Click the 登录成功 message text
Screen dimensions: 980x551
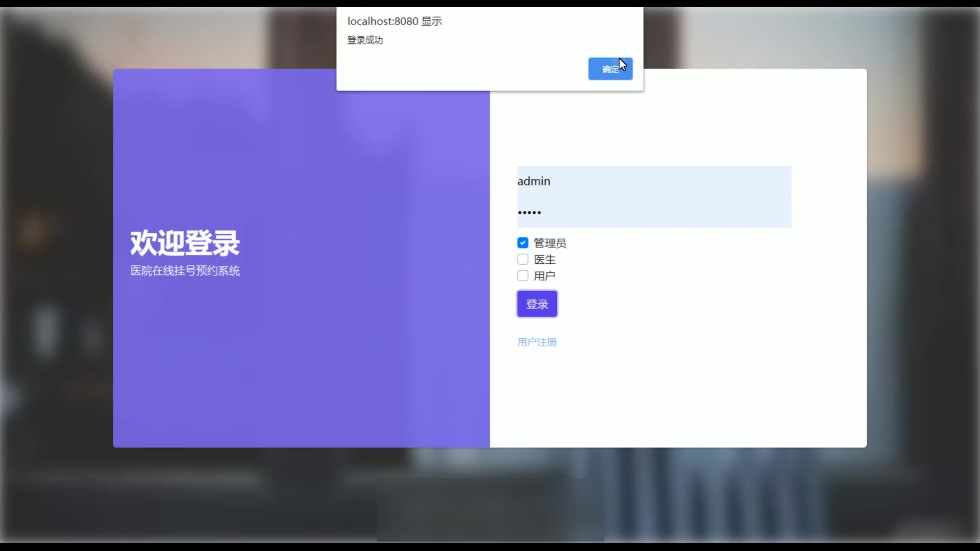365,40
